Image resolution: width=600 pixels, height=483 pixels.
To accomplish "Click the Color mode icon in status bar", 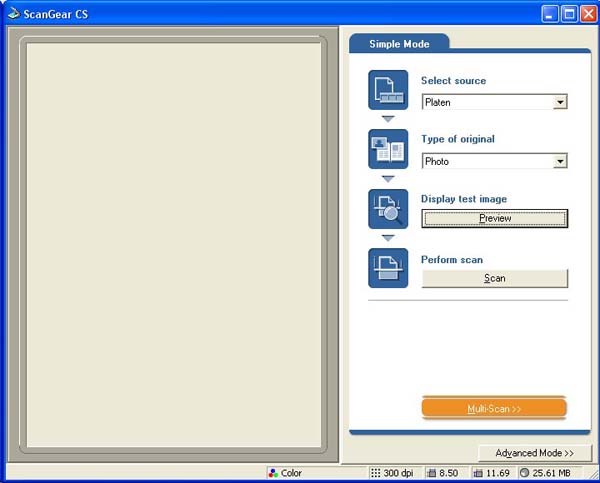I will pyautogui.click(x=273, y=473).
